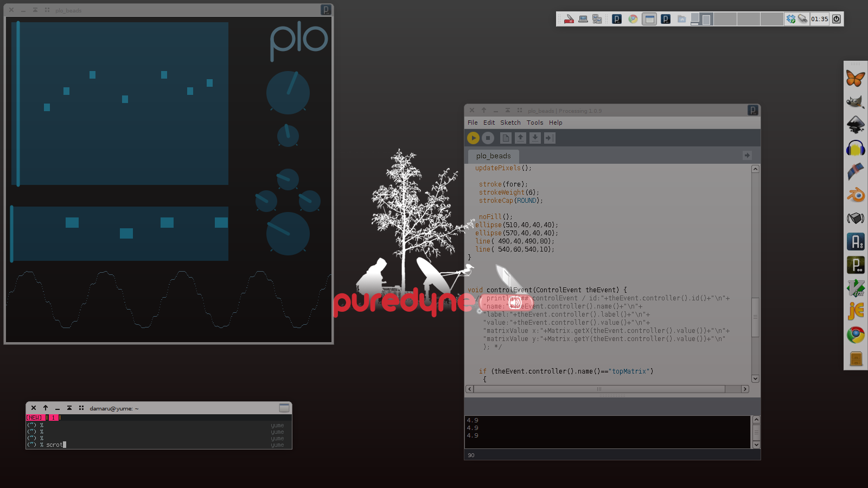Viewport: 868px width, 488px height.
Task: Click the Dropbox tray icon
Action: pyautogui.click(x=791, y=19)
